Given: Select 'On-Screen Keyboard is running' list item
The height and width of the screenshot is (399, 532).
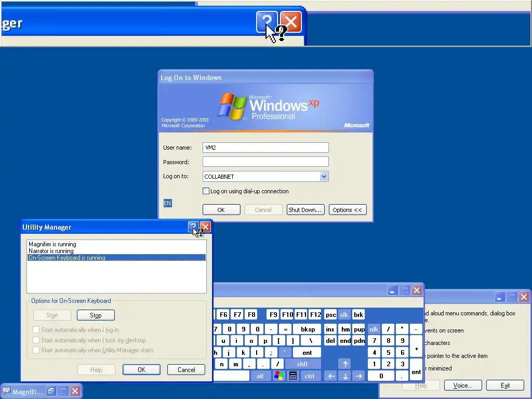Looking at the screenshot, I should pos(116,258).
